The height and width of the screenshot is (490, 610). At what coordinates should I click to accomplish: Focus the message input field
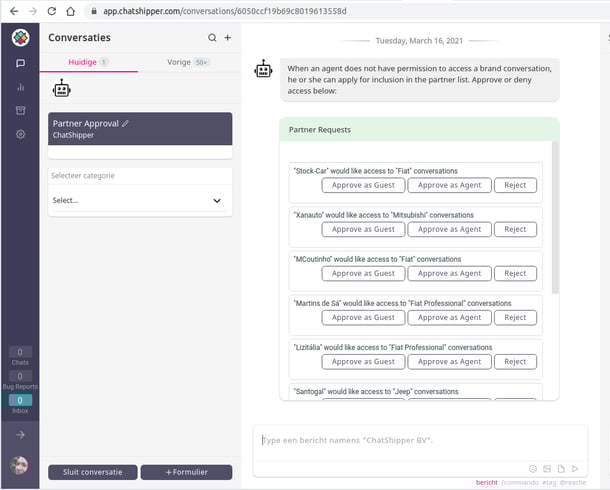[x=420, y=441]
